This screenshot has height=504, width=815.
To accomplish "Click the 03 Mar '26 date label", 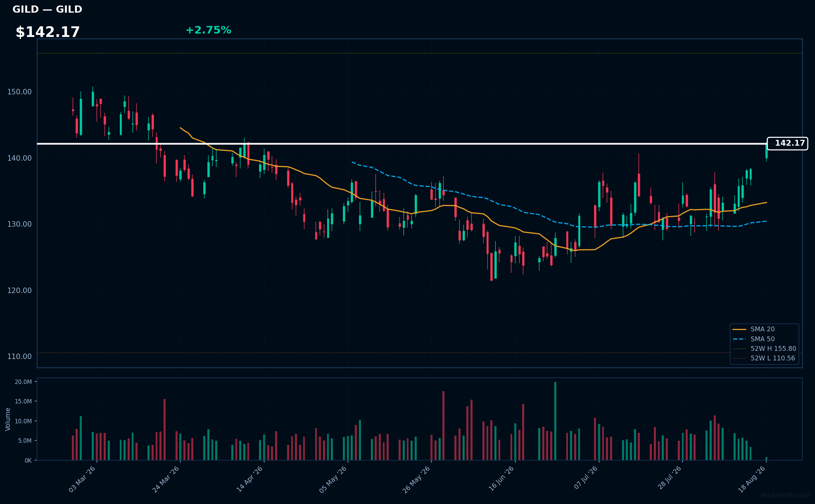I will (x=82, y=479).
